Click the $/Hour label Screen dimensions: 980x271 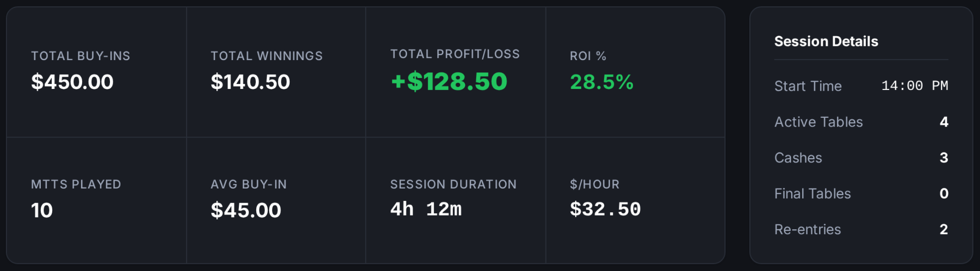coord(594,184)
